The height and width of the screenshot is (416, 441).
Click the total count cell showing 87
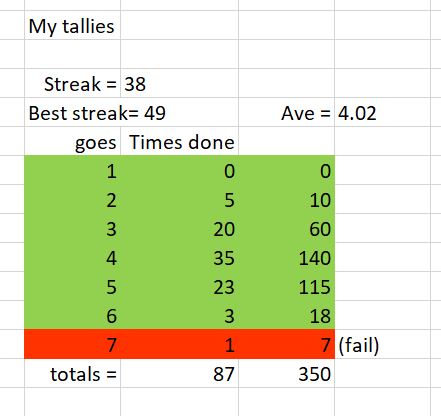point(179,373)
